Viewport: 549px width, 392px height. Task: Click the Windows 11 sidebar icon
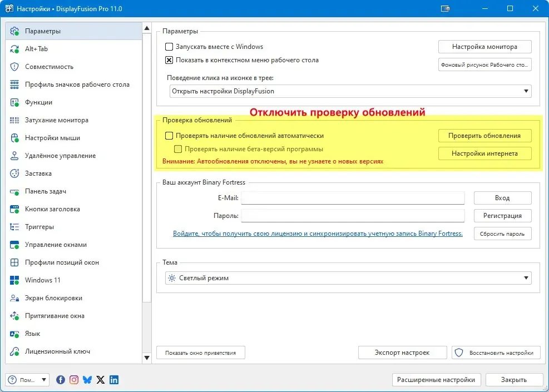click(x=14, y=280)
